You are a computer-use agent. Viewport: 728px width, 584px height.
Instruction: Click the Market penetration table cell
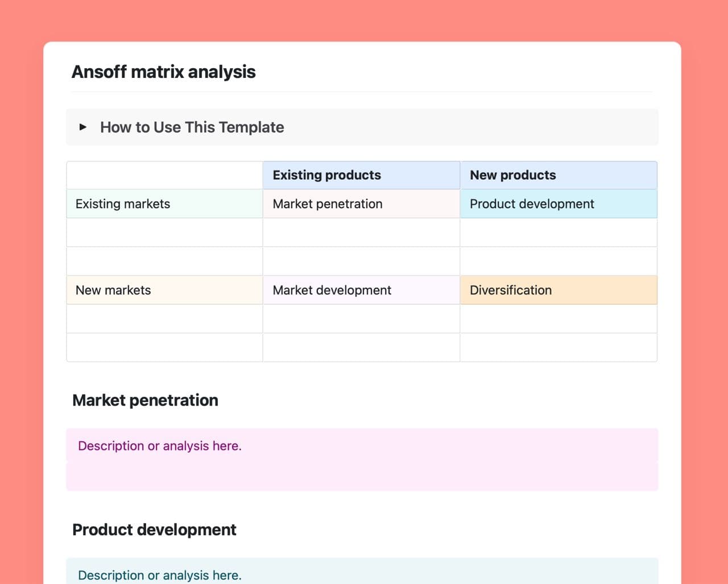361,204
